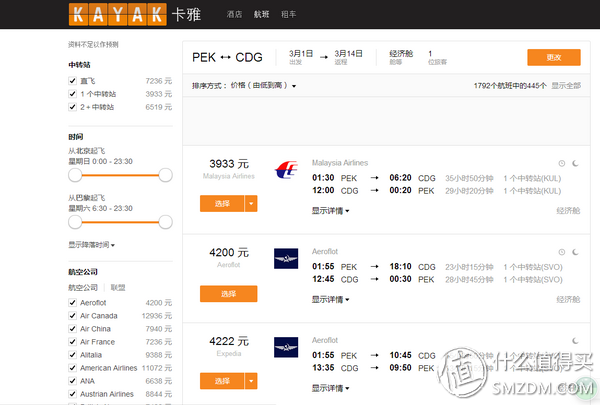Click the right handle of Paris departure slider

coord(165,222)
